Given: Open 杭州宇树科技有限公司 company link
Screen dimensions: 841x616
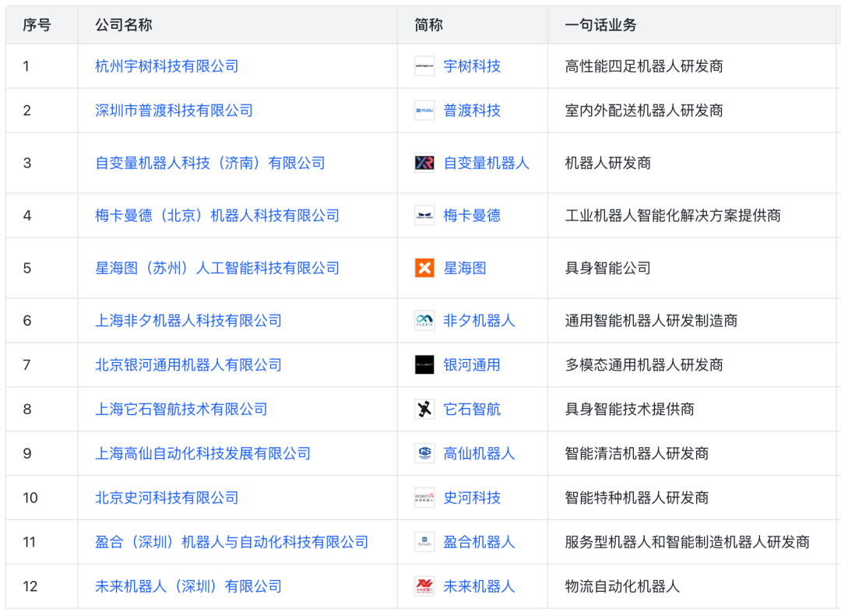Looking at the screenshot, I should click(x=167, y=66).
